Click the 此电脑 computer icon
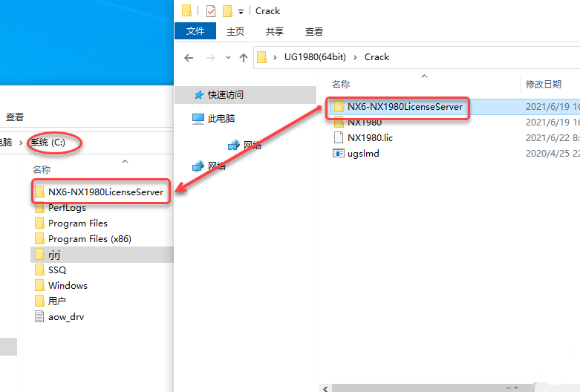 pyautogui.click(x=198, y=119)
